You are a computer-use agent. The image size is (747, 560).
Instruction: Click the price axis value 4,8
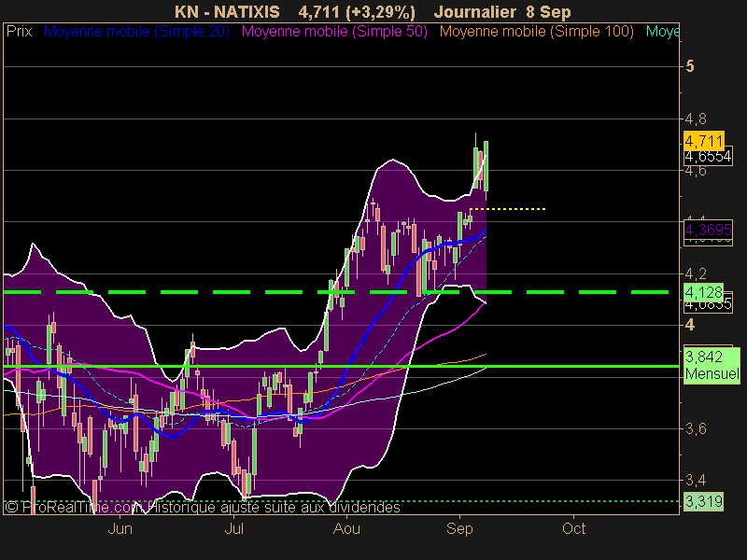pyautogui.click(x=696, y=119)
